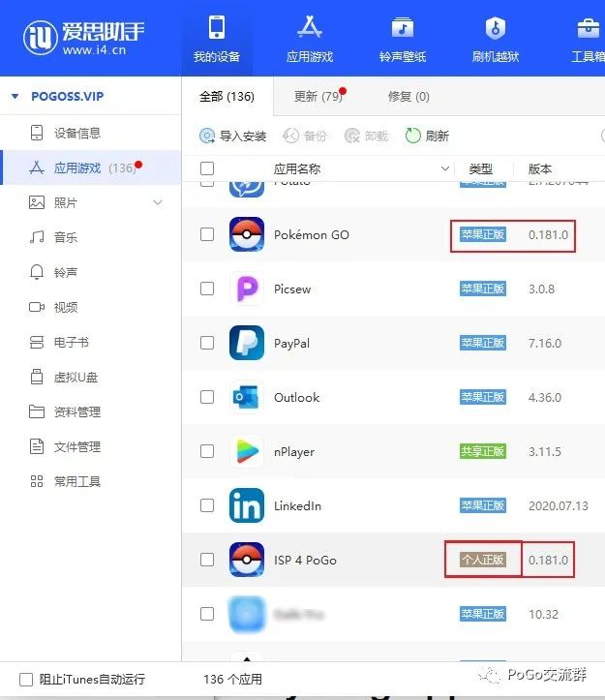Click the nPlayer app icon
This screenshot has width=605, height=700.
click(x=247, y=451)
